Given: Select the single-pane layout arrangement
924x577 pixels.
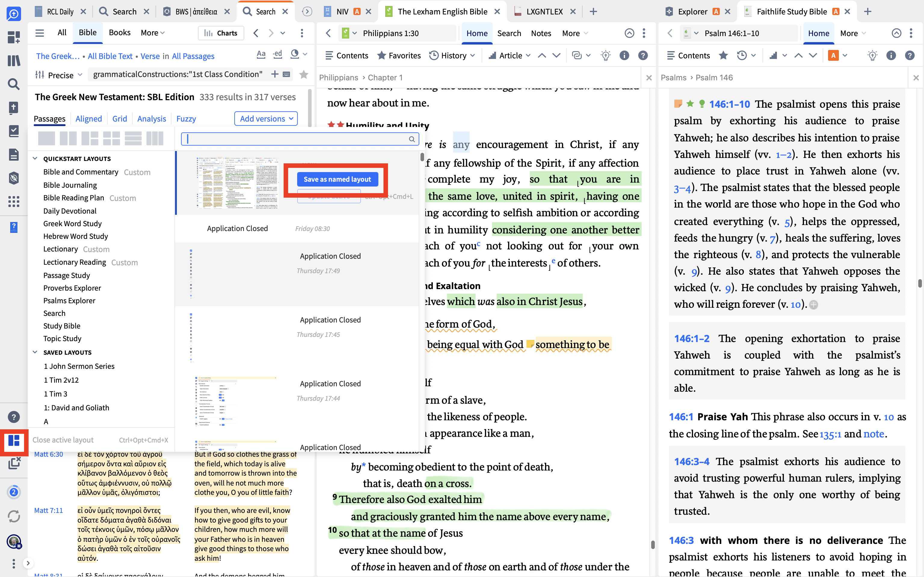Looking at the screenshot, I should pyautogui.click(x=47, y=138).
